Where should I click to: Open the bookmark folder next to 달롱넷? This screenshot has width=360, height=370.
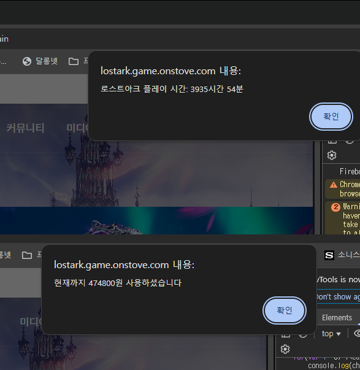coord(73,61)
